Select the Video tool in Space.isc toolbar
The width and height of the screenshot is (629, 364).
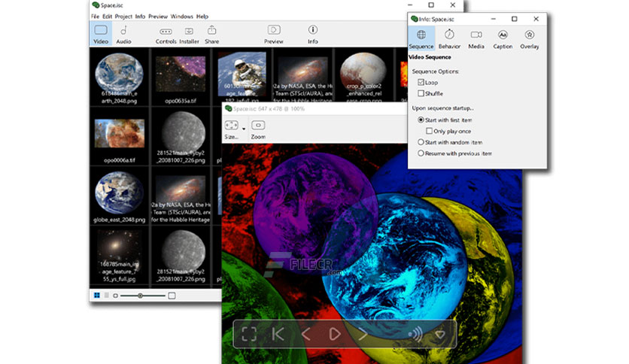pos(101,34)
